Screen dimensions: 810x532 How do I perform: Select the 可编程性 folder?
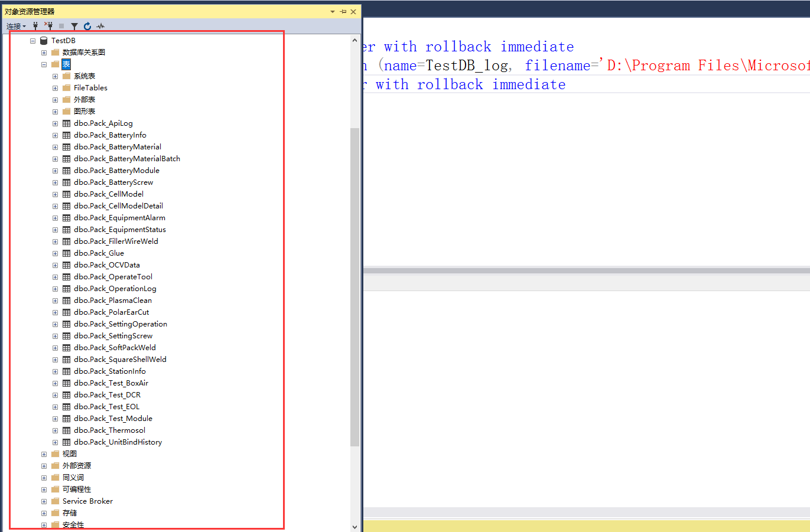pos(77,489)
